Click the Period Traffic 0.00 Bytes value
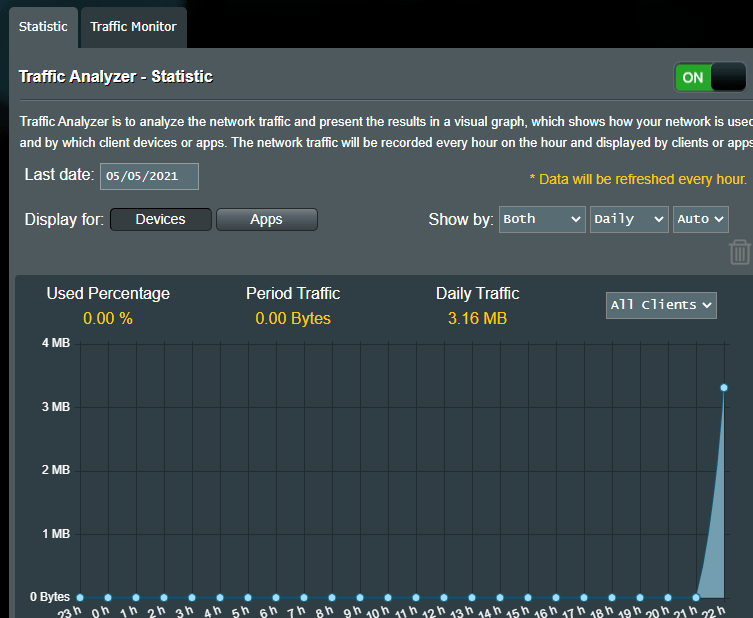This screenshot has height=618, width=753. 292,319
